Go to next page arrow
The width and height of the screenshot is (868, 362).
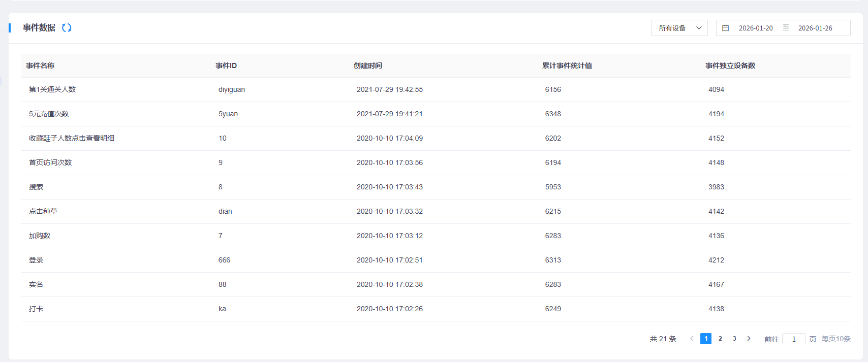click(749, 339)
